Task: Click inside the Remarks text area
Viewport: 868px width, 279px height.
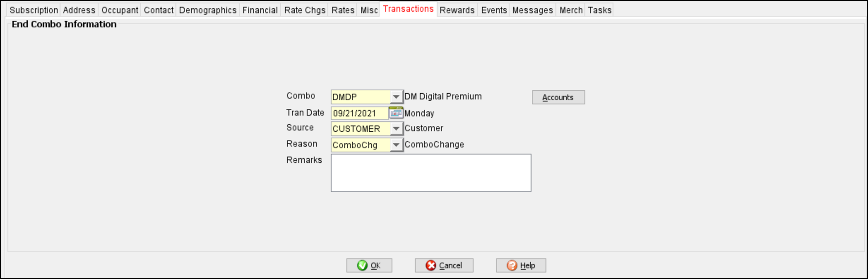Action: (x=431, y=173)
